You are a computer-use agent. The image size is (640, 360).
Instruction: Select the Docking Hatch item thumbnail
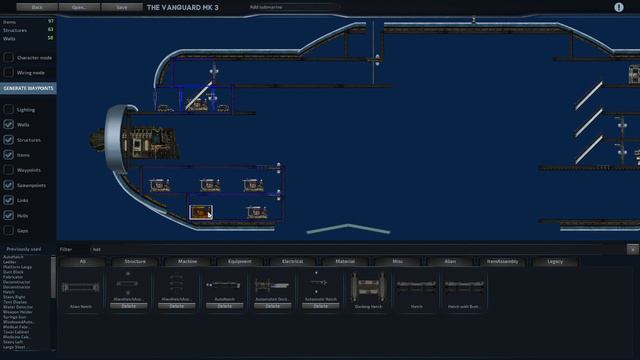pyautogui.click(x=368, y=287)
